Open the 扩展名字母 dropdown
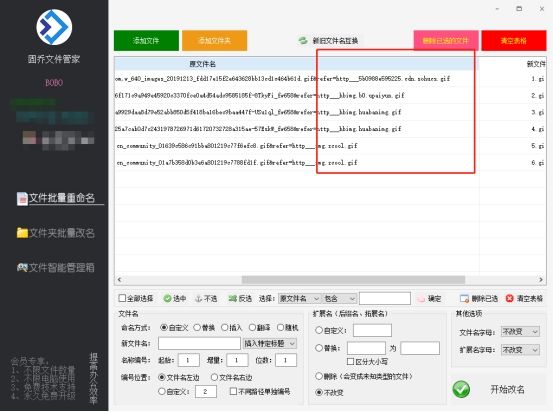The image size is (553, 412). click(x=520, y=350)
